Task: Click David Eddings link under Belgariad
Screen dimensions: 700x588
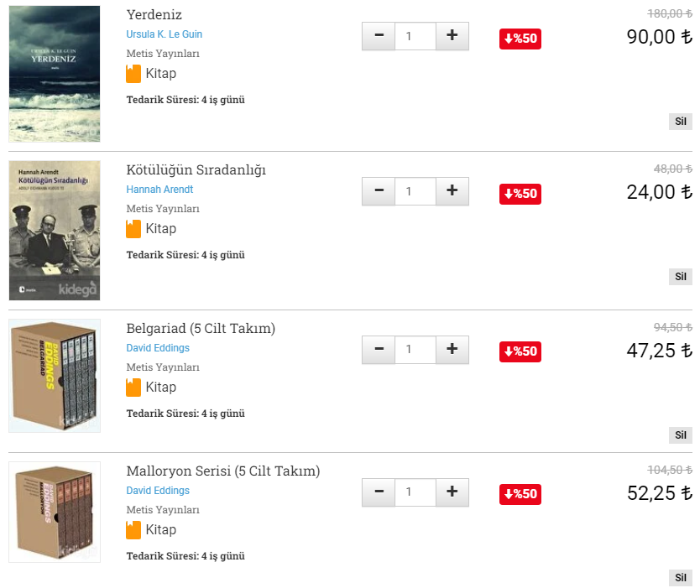Action: coord(158,348)
